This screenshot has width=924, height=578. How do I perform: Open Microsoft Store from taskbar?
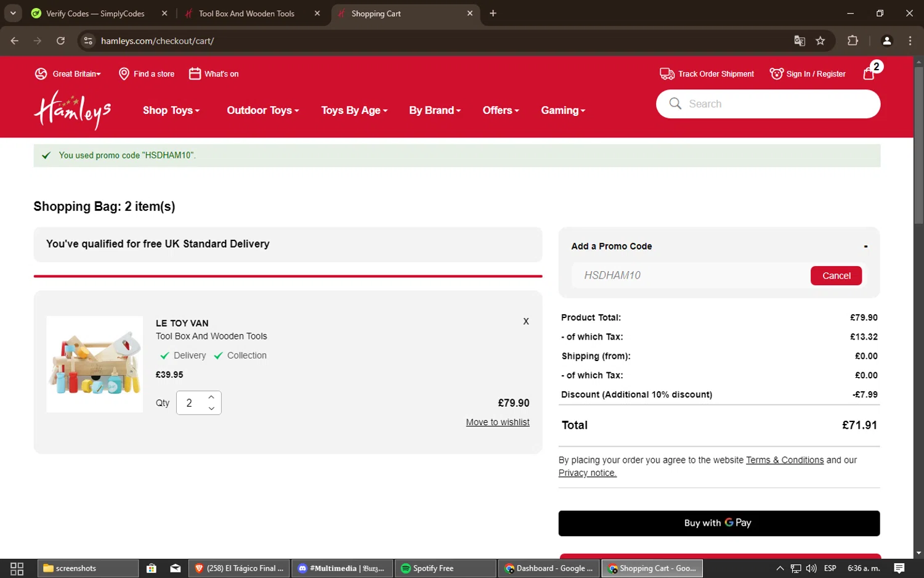152,568
